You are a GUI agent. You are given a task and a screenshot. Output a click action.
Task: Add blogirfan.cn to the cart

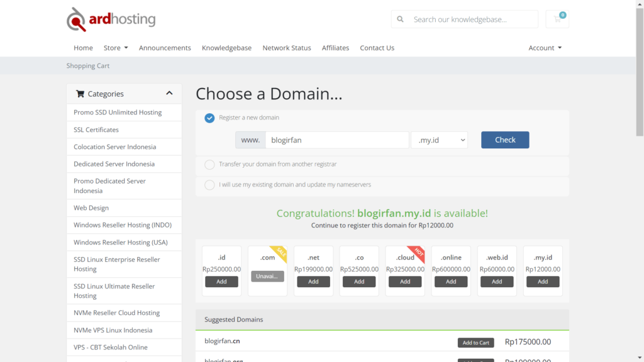point(475,342)
